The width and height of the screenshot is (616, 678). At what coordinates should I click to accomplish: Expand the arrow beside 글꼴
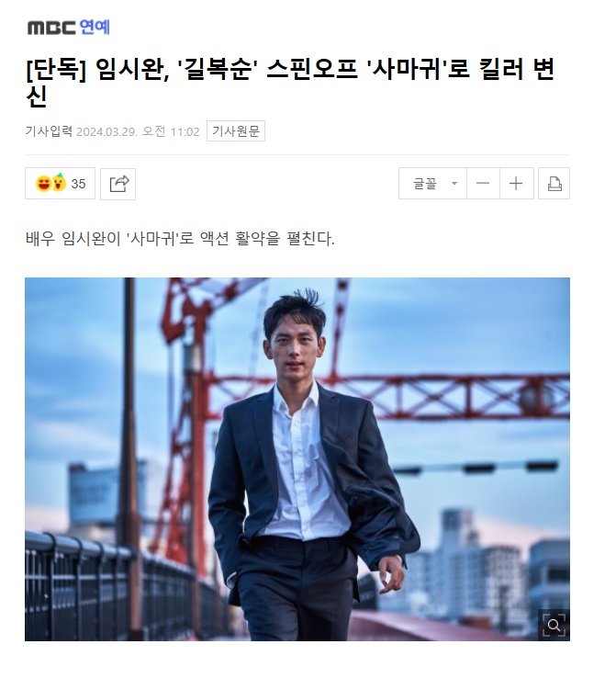[x=454, y=184]
